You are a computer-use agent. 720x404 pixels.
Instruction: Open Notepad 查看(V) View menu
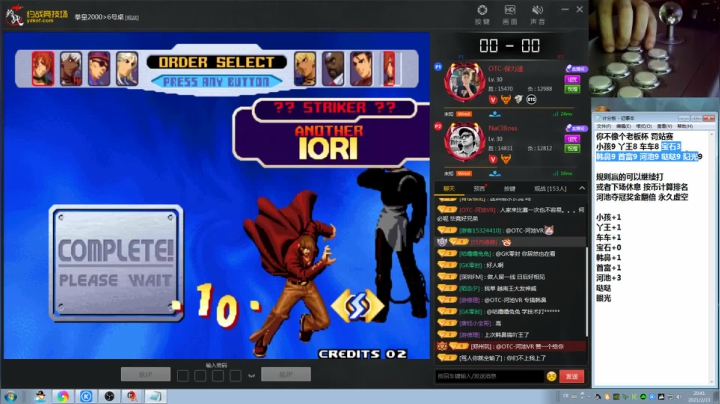[x=664, y=126]
